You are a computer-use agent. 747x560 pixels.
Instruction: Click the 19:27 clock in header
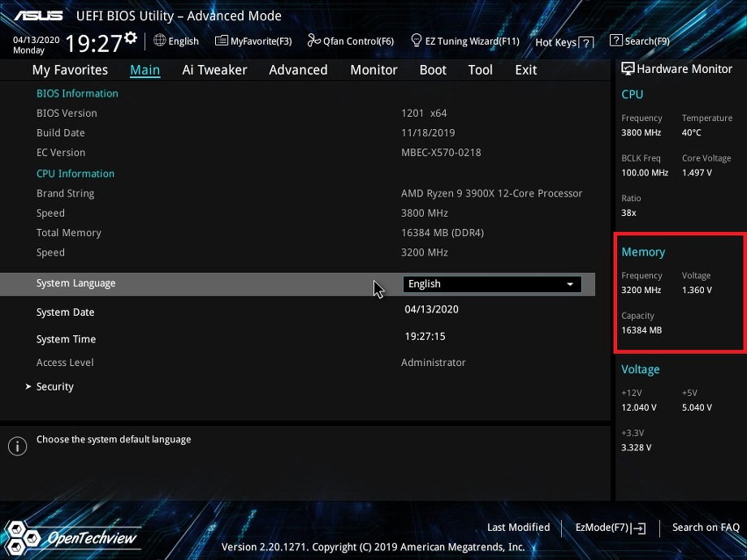click(94, 43)
